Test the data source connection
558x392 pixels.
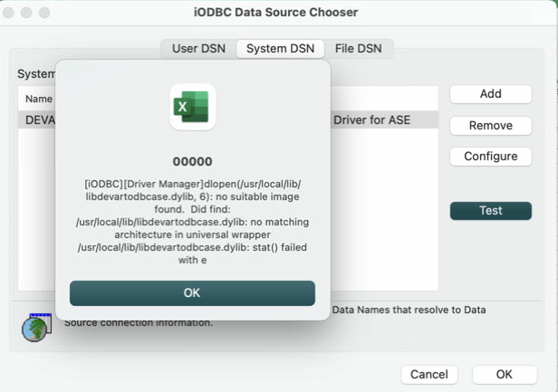click(491, 211)
